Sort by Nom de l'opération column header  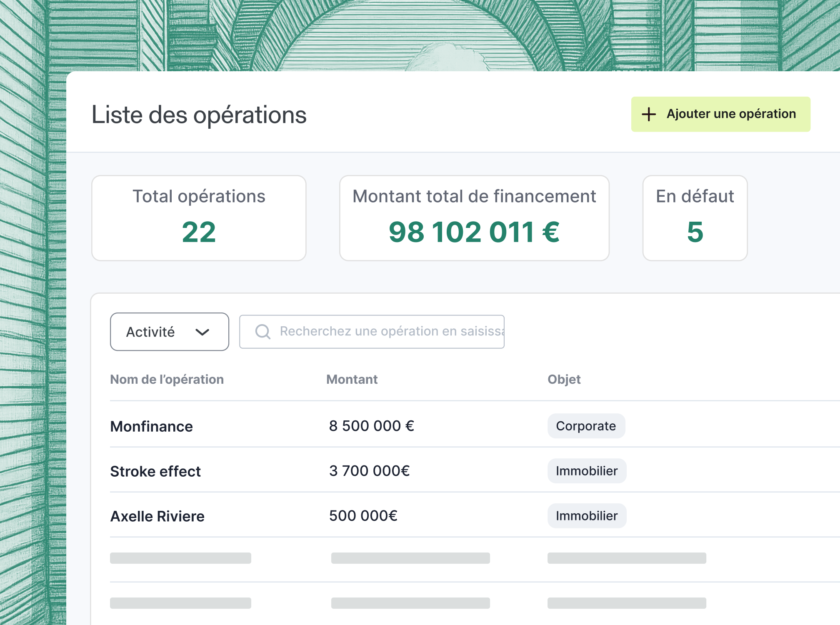167,379
